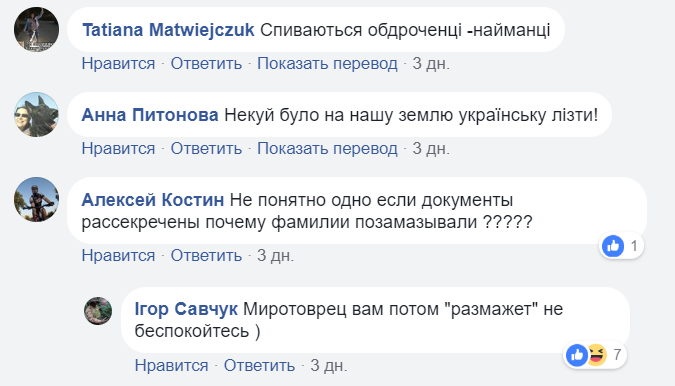Click Ответить under Ігор Савчук's reply
The height and width of the screenshot is (386, 675).
coord(259,365)
